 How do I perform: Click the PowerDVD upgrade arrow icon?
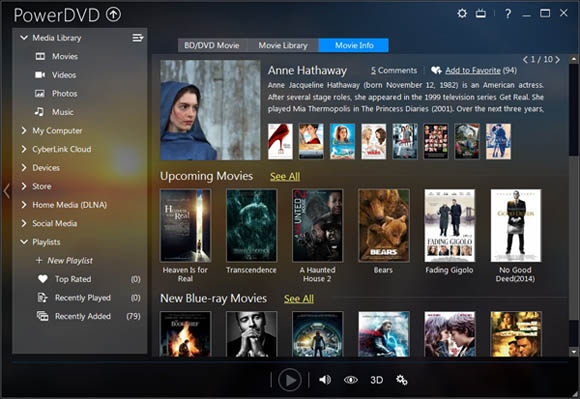pyautogui.click(x=113, y=14)
